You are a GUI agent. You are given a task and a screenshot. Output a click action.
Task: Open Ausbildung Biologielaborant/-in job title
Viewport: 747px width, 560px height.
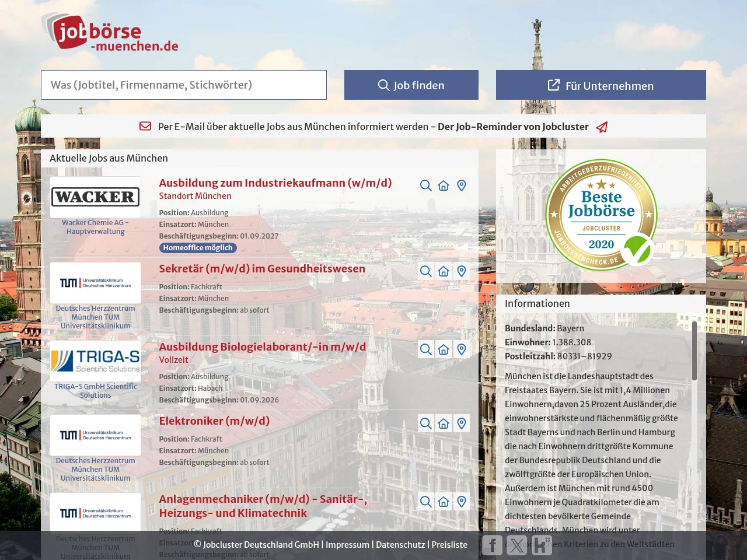pyautogui.click(x=263, y=346)
